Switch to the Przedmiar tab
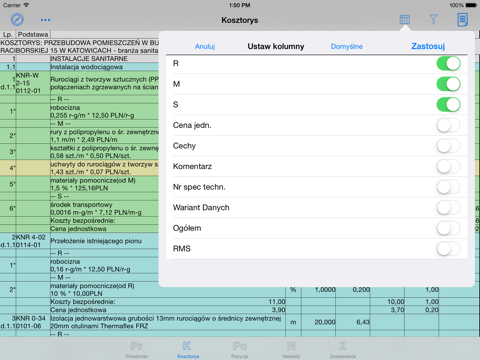The width and height of the screenshot is (480, 360). pos(137,349)
